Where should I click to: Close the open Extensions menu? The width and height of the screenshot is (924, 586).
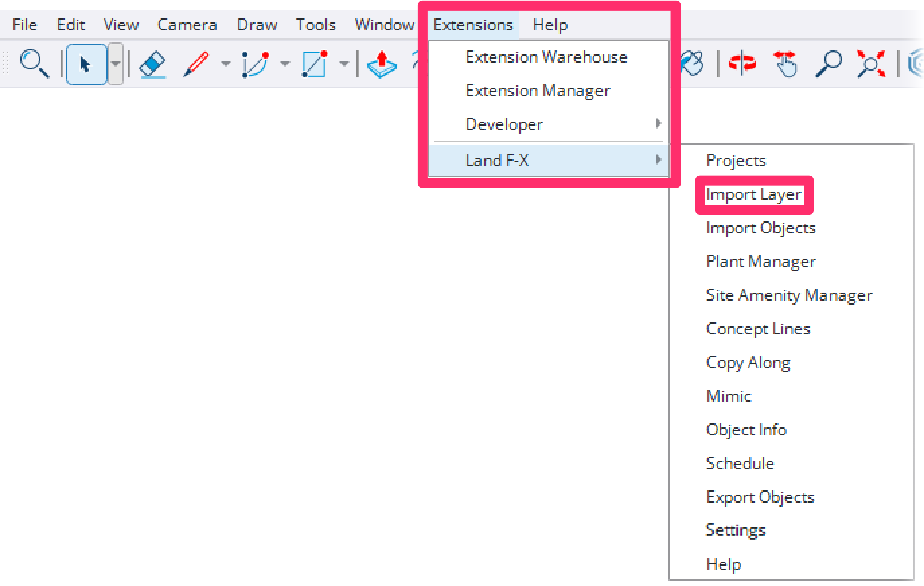pyautogui.click(x=473, y=25)
